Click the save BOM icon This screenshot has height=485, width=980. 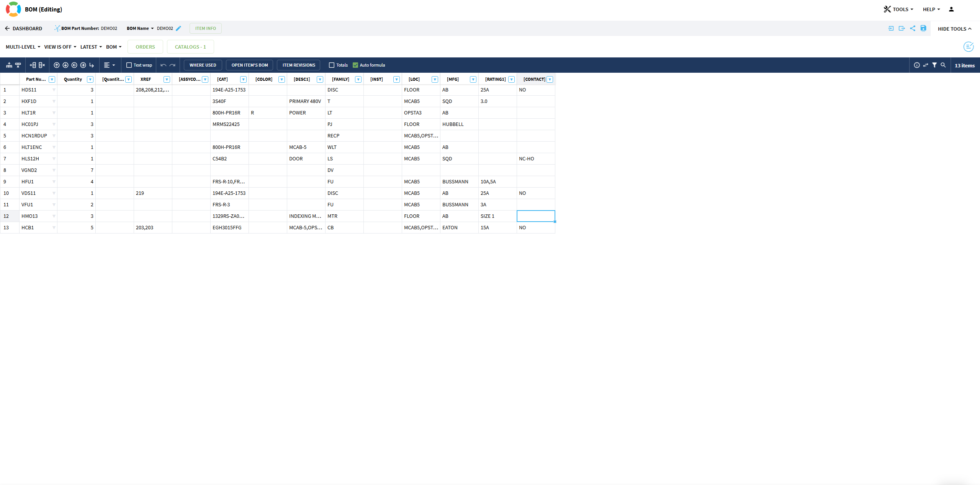click(x=923, y=28)
